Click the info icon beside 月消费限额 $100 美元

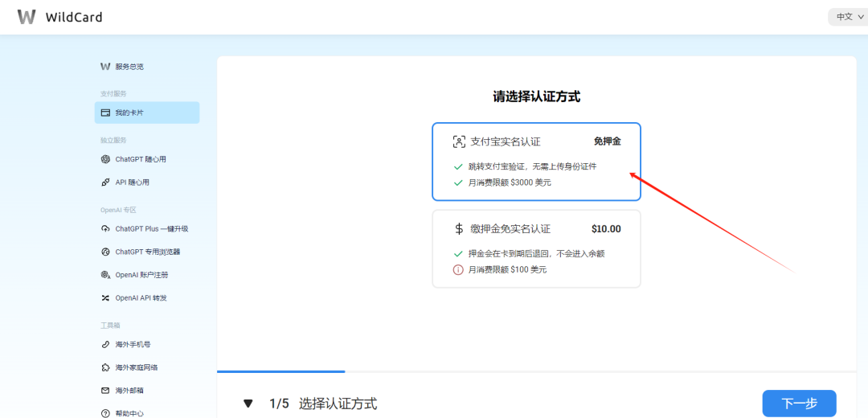(458, 269)
